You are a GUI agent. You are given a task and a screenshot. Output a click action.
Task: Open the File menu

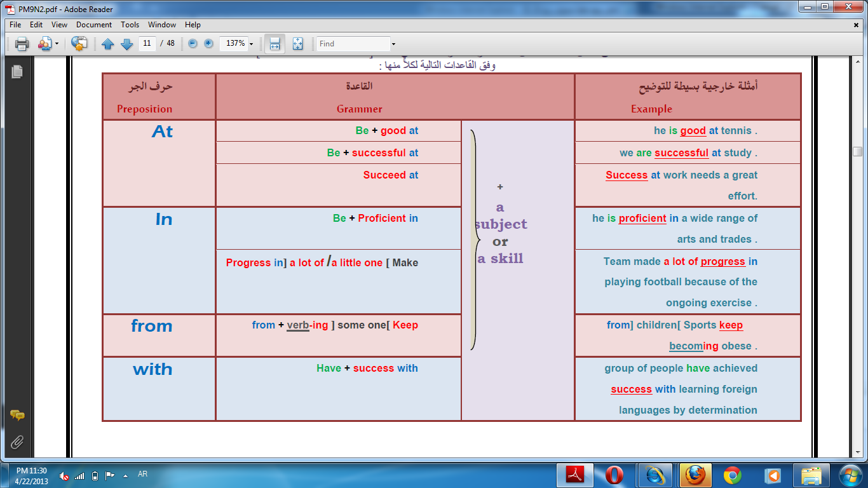16,25
